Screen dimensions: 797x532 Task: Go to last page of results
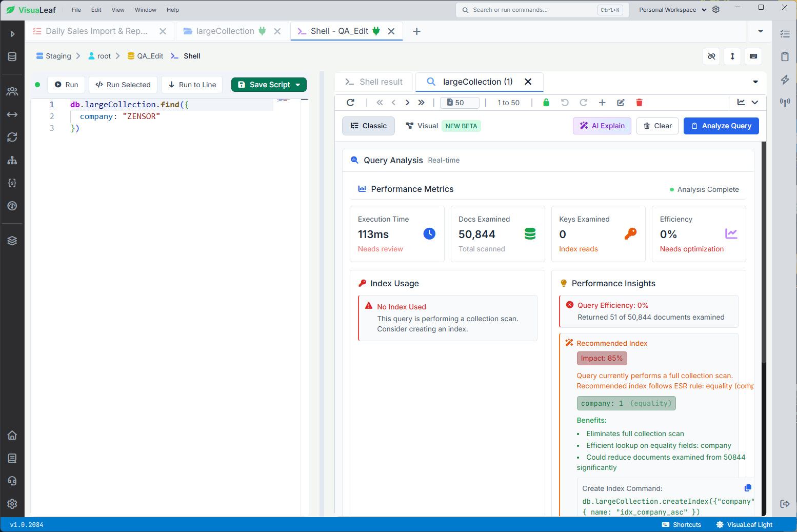coord(421,103)
